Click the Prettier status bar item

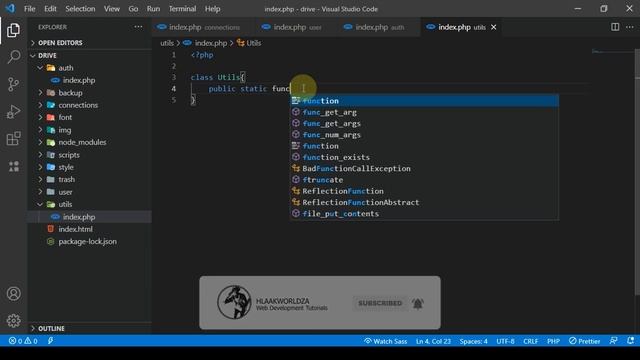584,341
